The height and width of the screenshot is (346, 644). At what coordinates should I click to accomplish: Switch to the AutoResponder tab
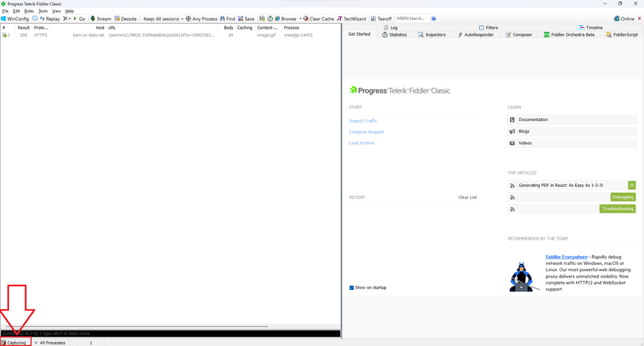coord(476,35)
